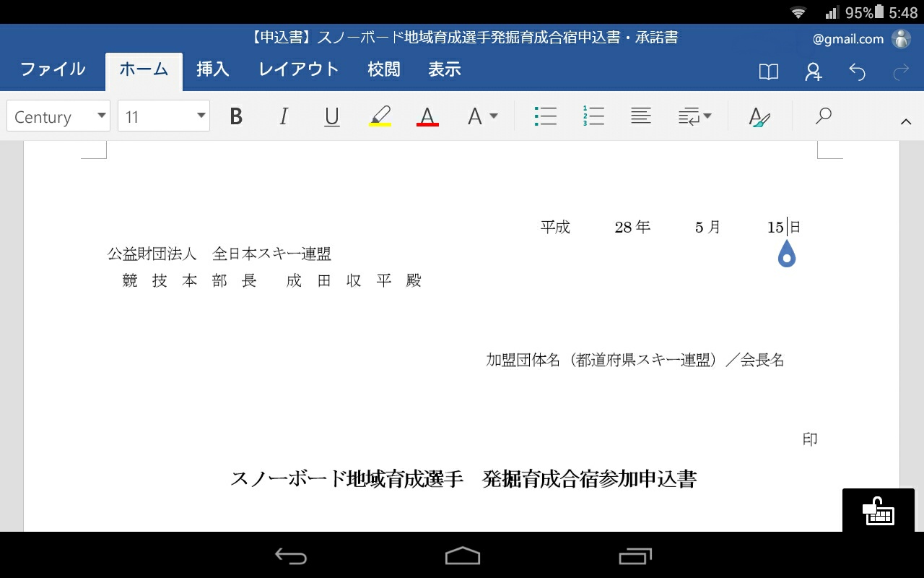Toggle underline formatting

331,116
